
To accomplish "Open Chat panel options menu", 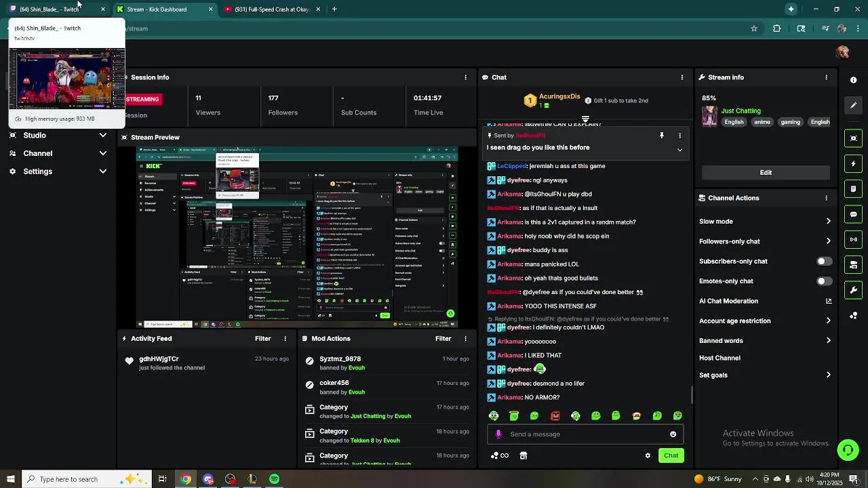I will (x=682, y=77).
